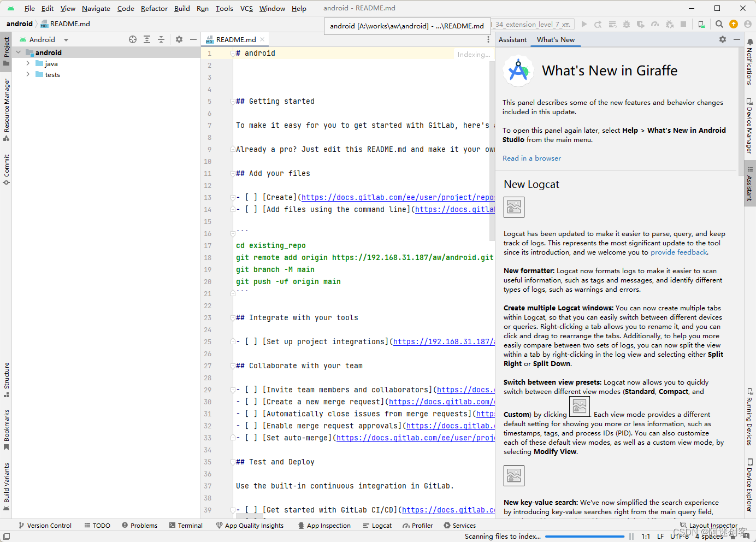The width and height of the screenshot is (756, 542).
Task: Open the Android project view dropdown
Action: pyautogui.click(x=44, y=39)
